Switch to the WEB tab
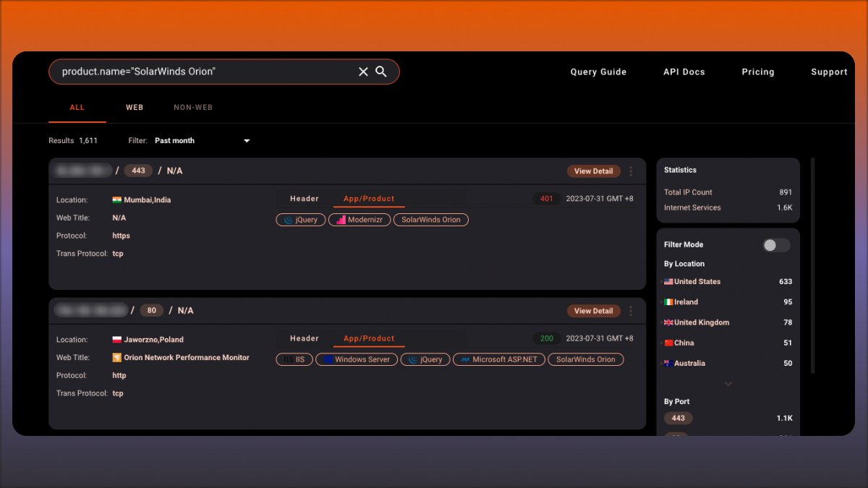This screenshot has height=488, width=868. tap(135, 108)
